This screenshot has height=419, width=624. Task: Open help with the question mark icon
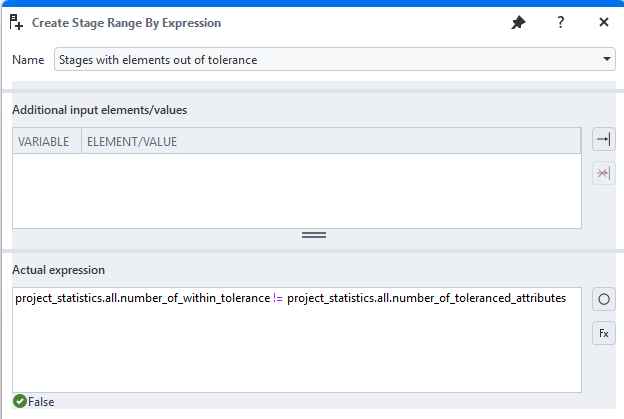(x=561, y=23)
